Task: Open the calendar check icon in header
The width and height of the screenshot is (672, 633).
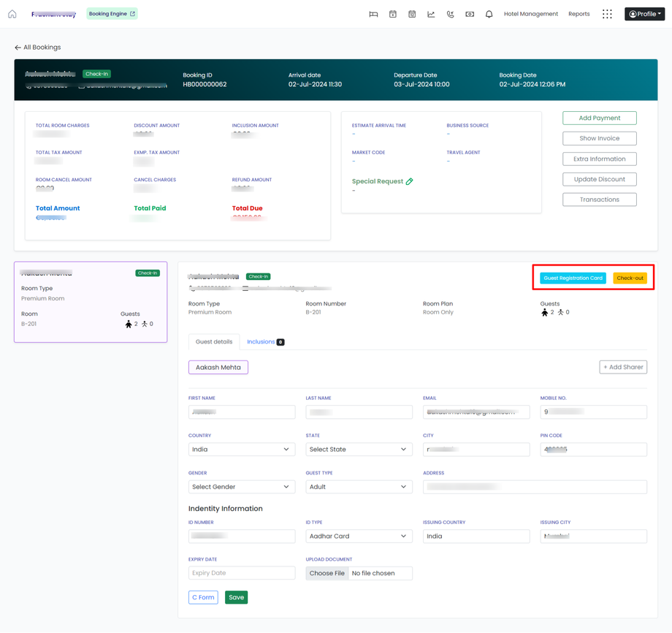Action: point(392,14)
